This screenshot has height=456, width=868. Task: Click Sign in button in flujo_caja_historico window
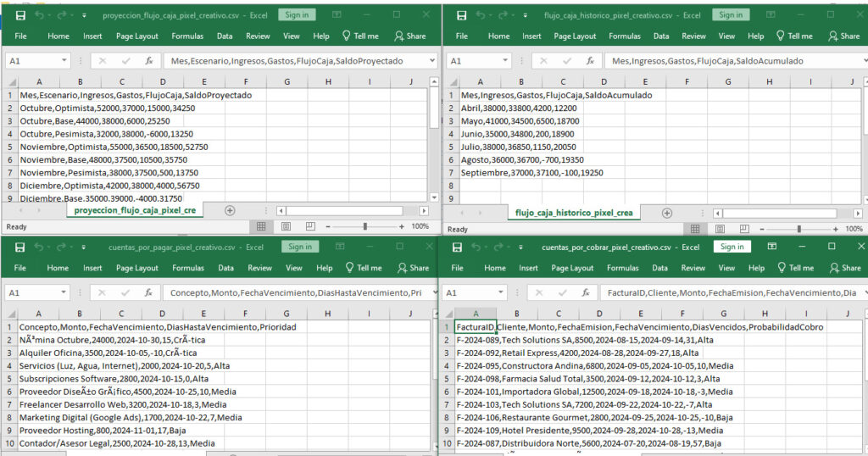(730, 15)
